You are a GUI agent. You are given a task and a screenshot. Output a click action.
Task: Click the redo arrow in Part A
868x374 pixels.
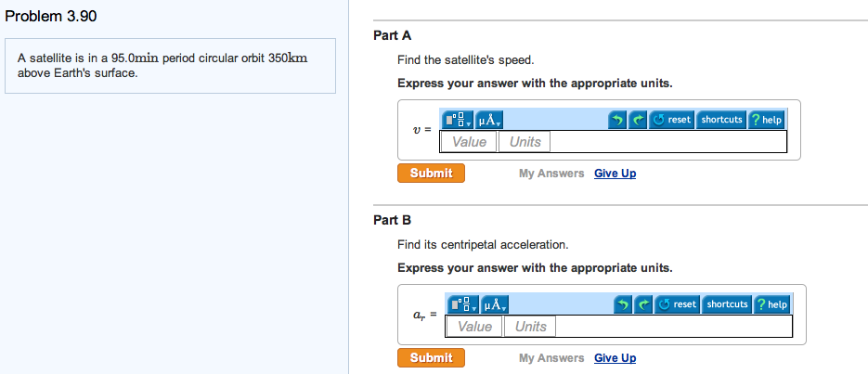pos(638,120)
